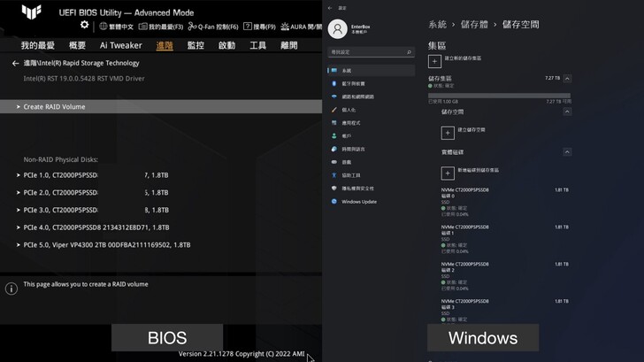Click the BIOS version copyright text
Screen dimensions: 644x362
point(241,354)
